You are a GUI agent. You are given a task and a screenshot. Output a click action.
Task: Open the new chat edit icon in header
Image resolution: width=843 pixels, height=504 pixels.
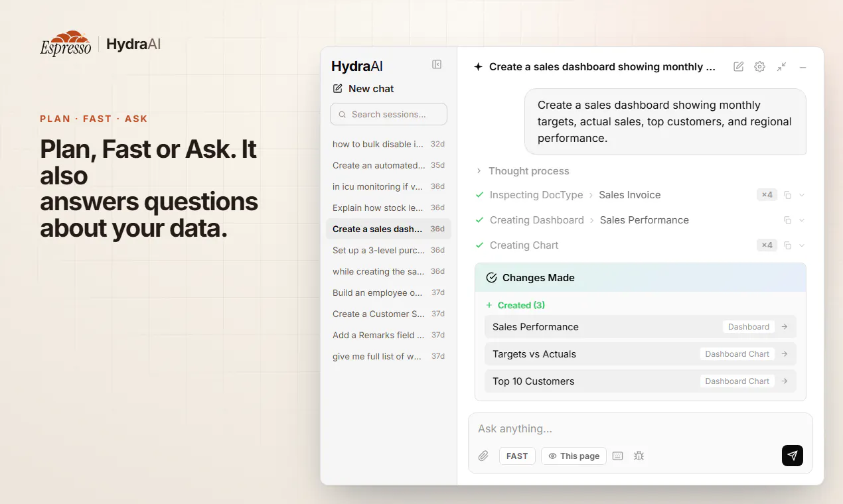pyautogui.click(x=738, y=66)
